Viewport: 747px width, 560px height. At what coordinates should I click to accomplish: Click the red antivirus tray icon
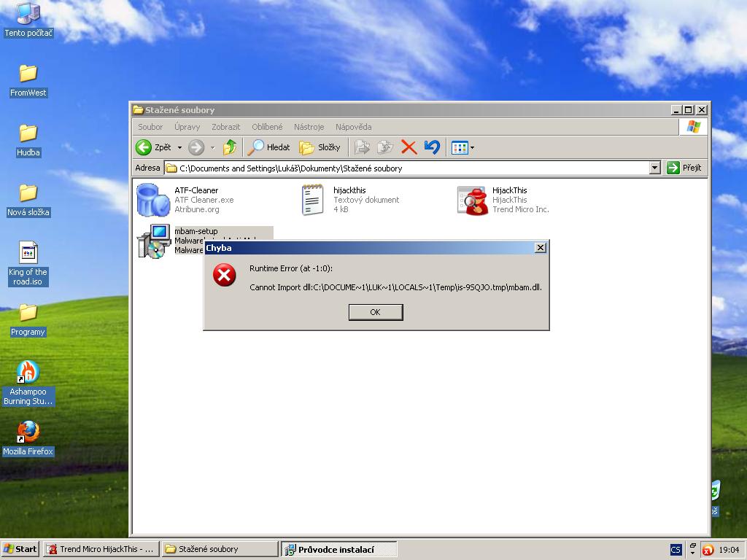point(708,550)
